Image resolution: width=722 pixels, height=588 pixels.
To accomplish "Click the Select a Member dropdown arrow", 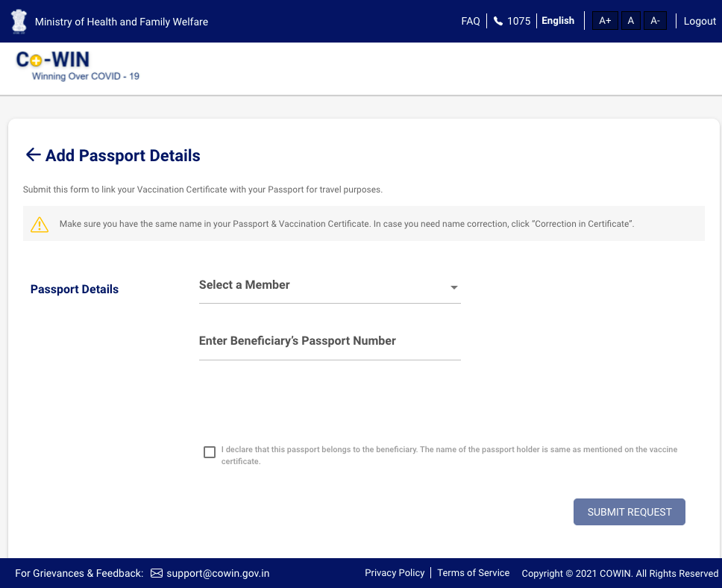I will [453, 287].
